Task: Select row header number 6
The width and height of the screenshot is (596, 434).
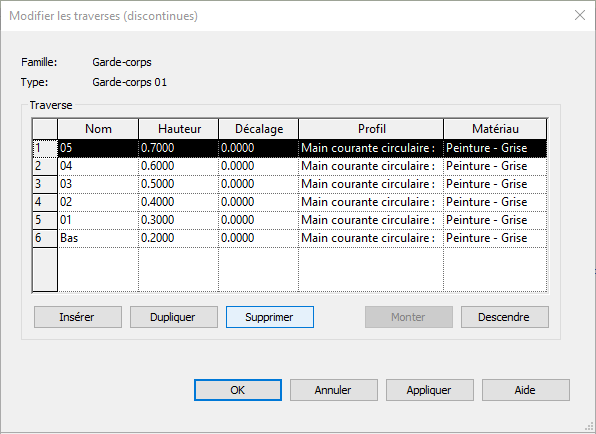Action: [x=45, y=238]
